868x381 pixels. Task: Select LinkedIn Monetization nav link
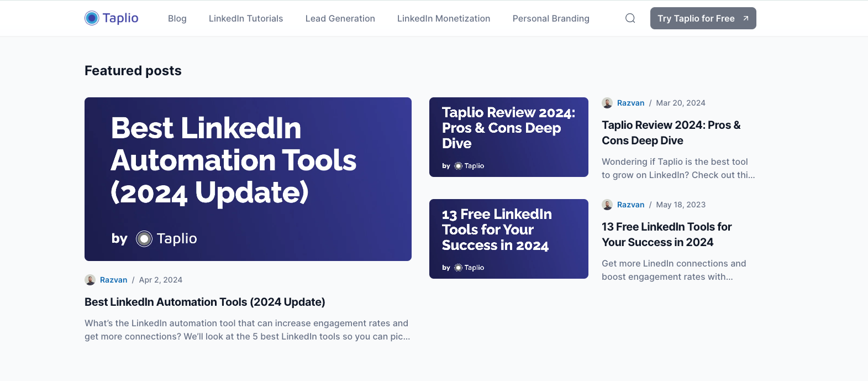[444, 18]
